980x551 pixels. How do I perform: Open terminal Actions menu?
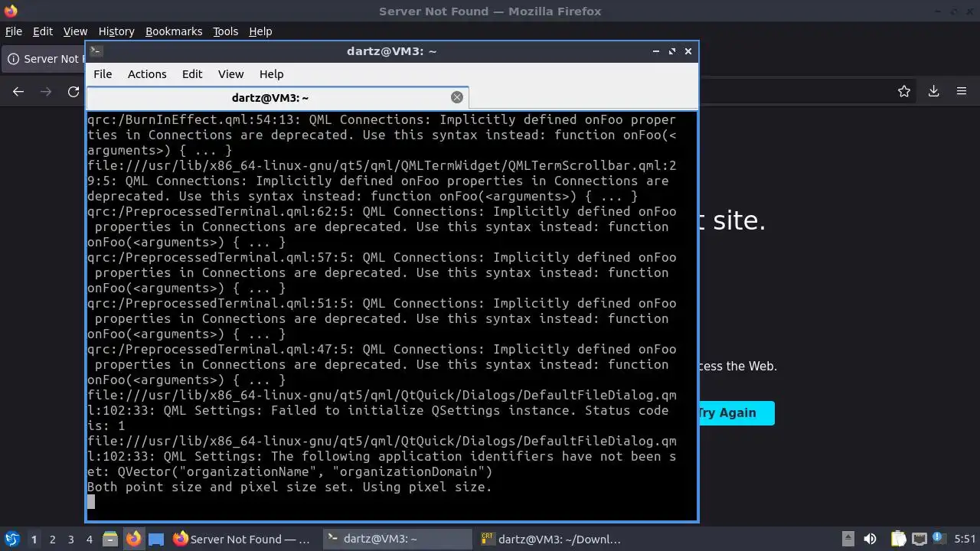(147, 74)
